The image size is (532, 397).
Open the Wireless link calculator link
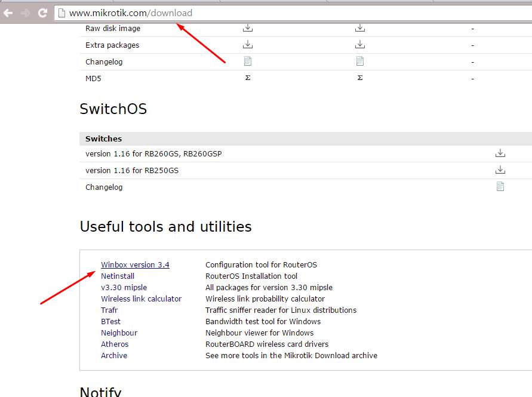(x=141, y=299)
